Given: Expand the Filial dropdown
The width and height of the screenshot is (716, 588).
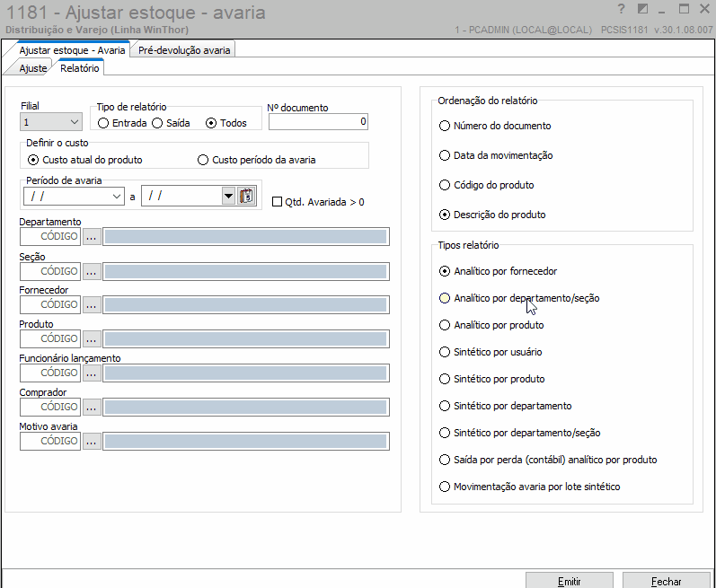Looking at the screenshot, I should [x=75, y=122].
